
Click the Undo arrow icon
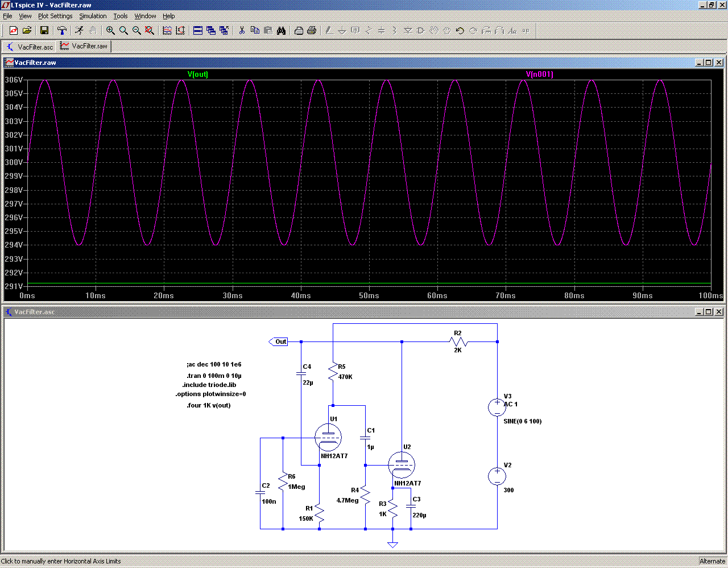(x=460, y=31)
